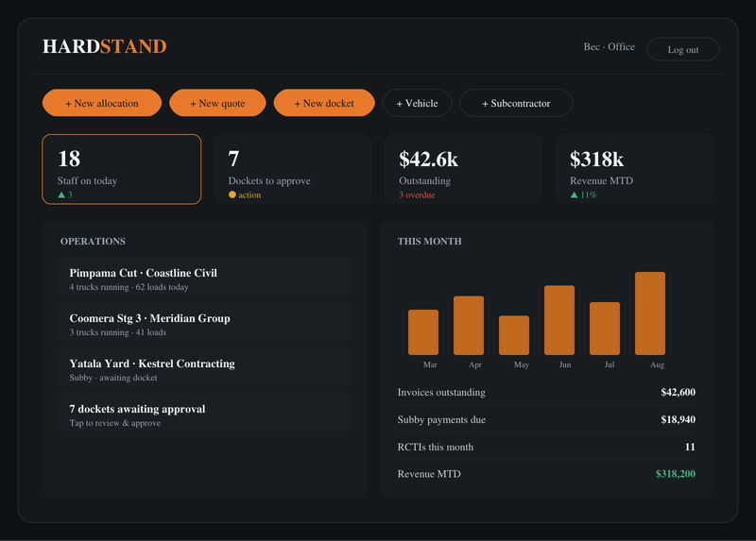Viewport: 756px width, 541px height.
Task: Select the Aug bar in chart
Action: tap(650, 313)
